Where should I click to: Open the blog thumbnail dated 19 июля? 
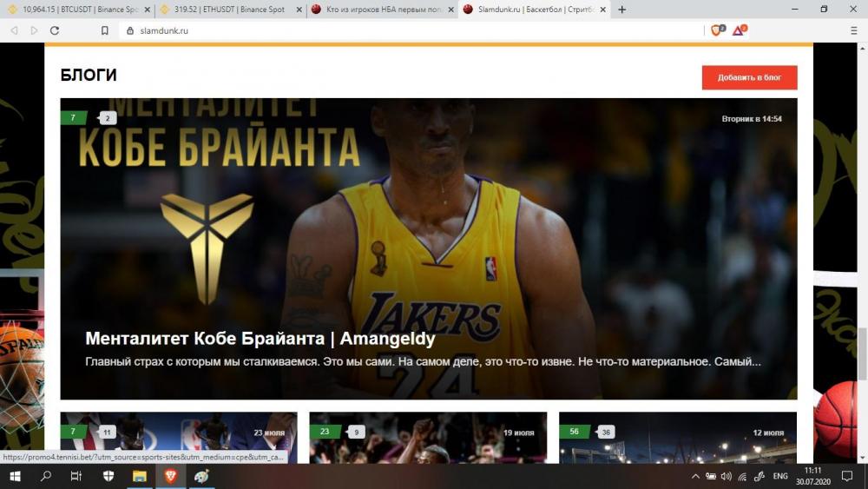(x=428, y=439)
